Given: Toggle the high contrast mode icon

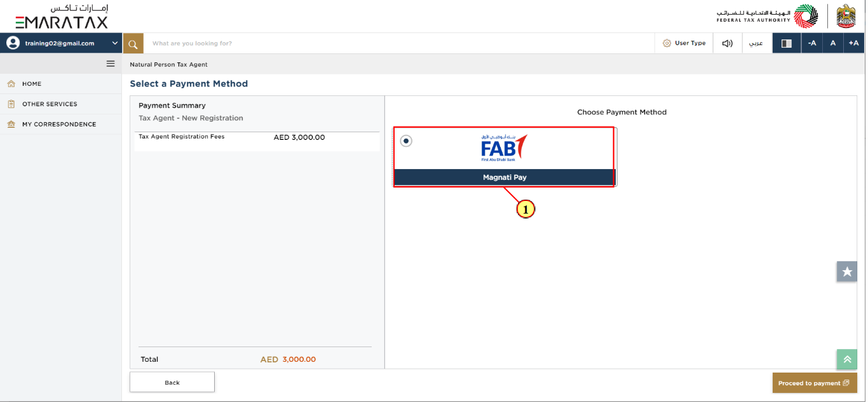Looking at the screenshot, I should tap(787, 43).
